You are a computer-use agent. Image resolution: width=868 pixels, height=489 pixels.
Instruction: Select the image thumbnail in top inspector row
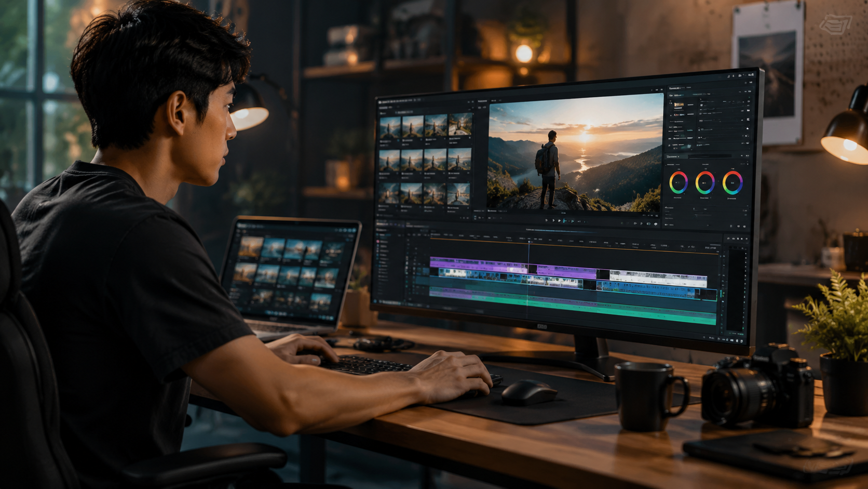pos(679,104)
